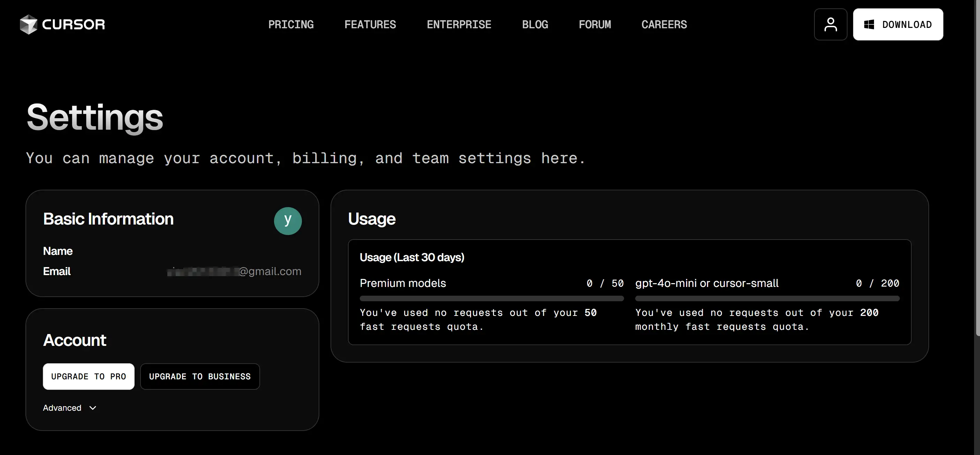Click the 'Account' card heading

pyautogui.click(x=75, y=340)
